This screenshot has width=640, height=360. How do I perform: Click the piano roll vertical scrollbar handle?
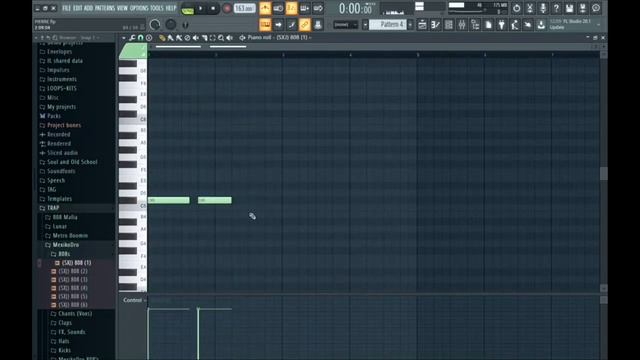click(x=604, y=173)
